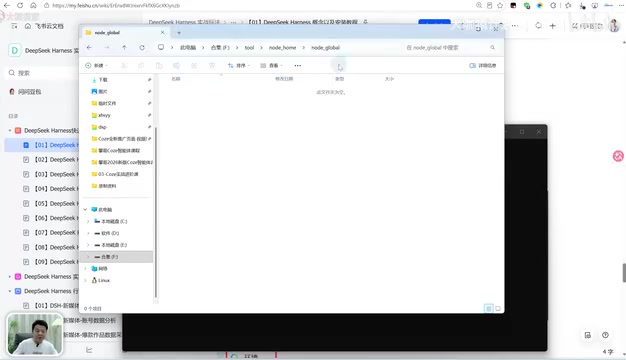Switch Explorer to details list view
The image size is (626, 360).
click(488, 308)
